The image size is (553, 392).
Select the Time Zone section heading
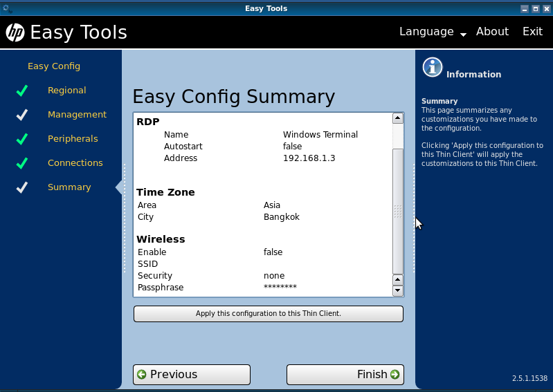coord(165,192)
